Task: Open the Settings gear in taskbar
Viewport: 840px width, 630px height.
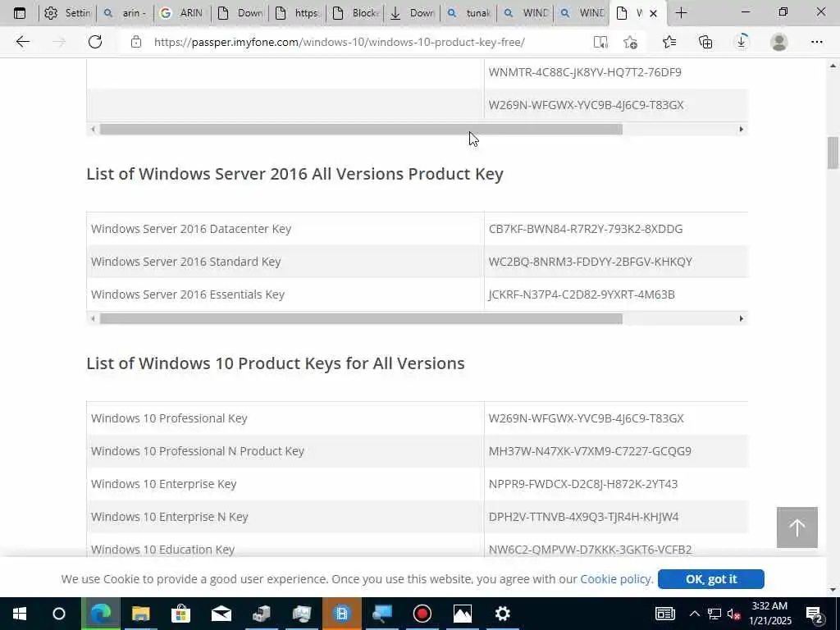Action: [503, 614]
